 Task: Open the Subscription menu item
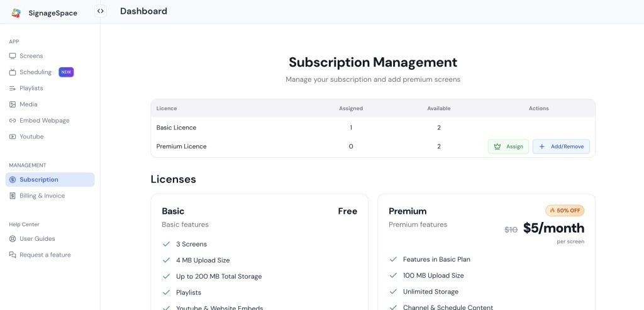tap(39, 180)
